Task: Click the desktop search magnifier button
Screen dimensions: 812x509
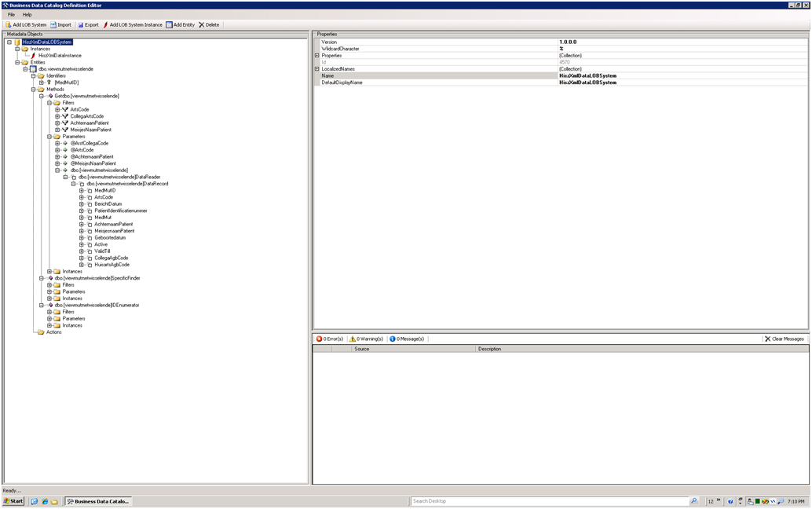Action: coord(693,501)
